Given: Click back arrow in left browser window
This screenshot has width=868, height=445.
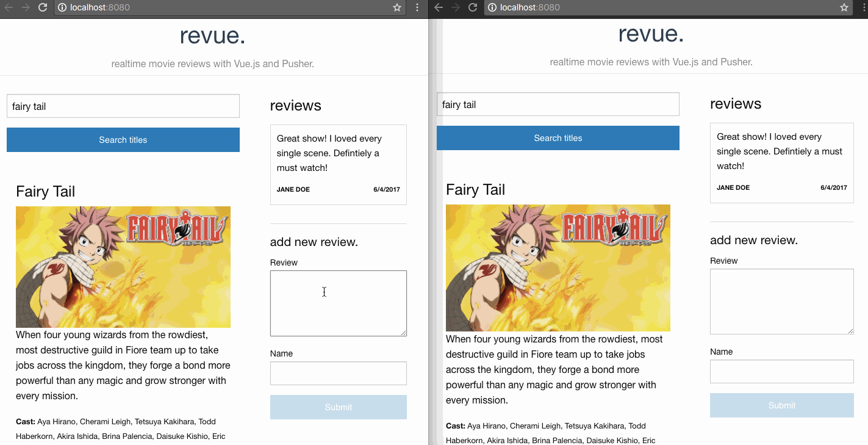Looking at the screenshot, I should [9, 7].
